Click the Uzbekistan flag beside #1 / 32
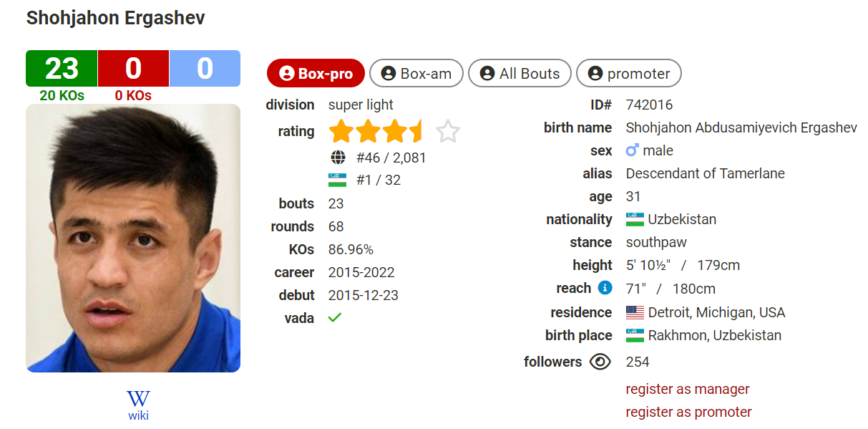The height and width of the screenshot is (429, 868). (x=337, y=180)
